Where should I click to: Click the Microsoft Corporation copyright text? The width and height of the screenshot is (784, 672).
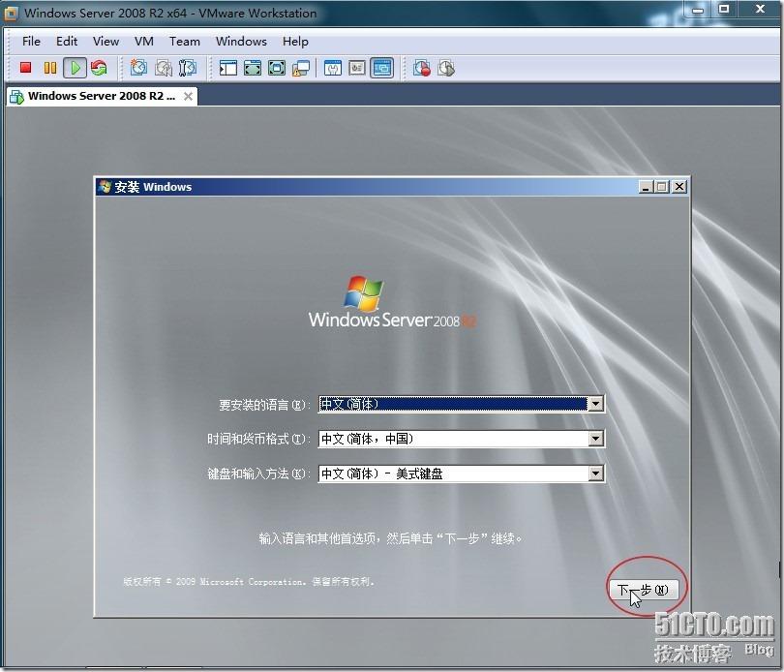point(249,581)
